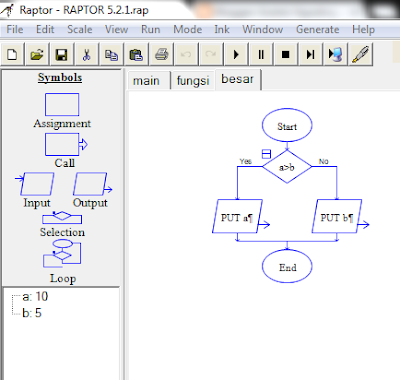Screen dimensions: 400x380
Task: Switch to the fungsi tab
Action: pyautogui.click(x=193, y=81)
